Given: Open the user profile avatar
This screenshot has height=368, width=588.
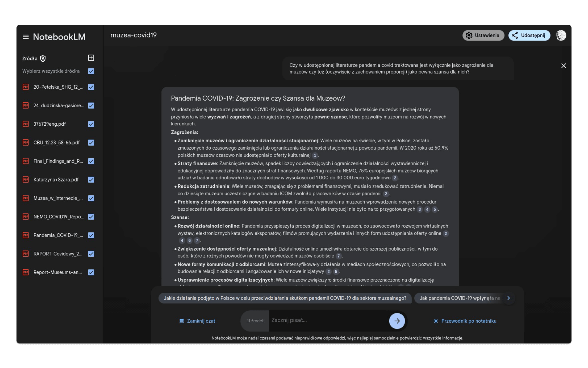Looking at the screenshot, I should (561, 35).
